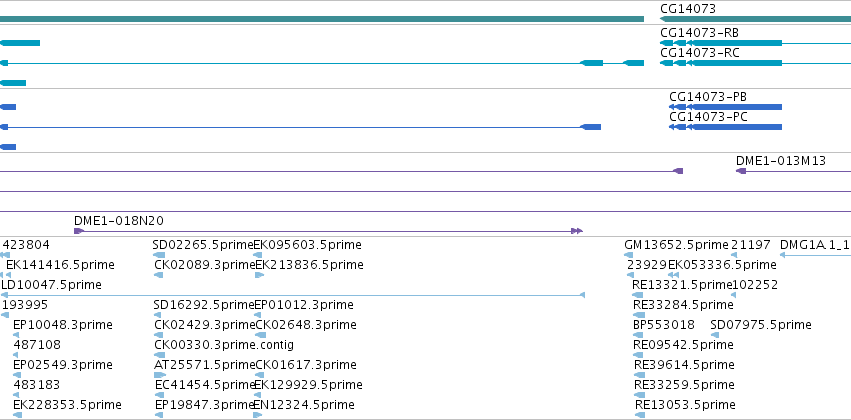Screen dimensions: 851x420
Task: Open the GM13652.5prime EST label
Action: point(676,245)
